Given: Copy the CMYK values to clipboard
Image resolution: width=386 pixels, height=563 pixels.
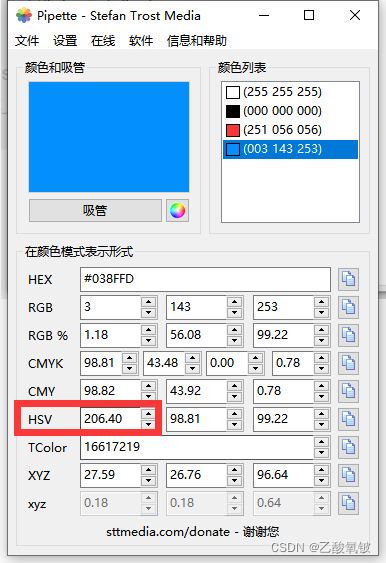Looking at the screenshot, I should click(x=348, y=363).
